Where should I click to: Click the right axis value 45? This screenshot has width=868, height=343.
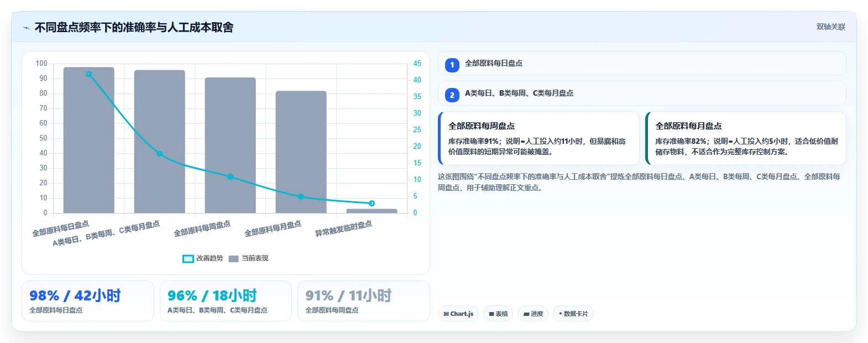click(417, 64)
